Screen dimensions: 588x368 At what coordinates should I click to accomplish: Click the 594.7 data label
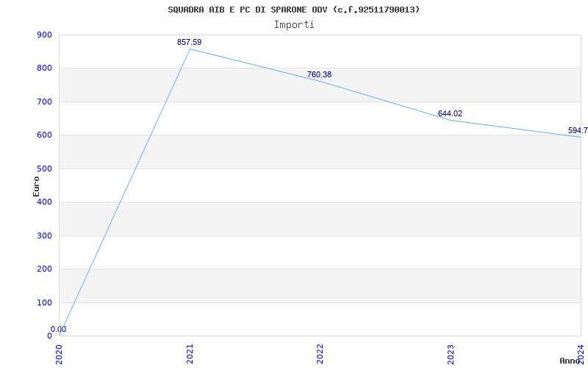click(578, 130)
